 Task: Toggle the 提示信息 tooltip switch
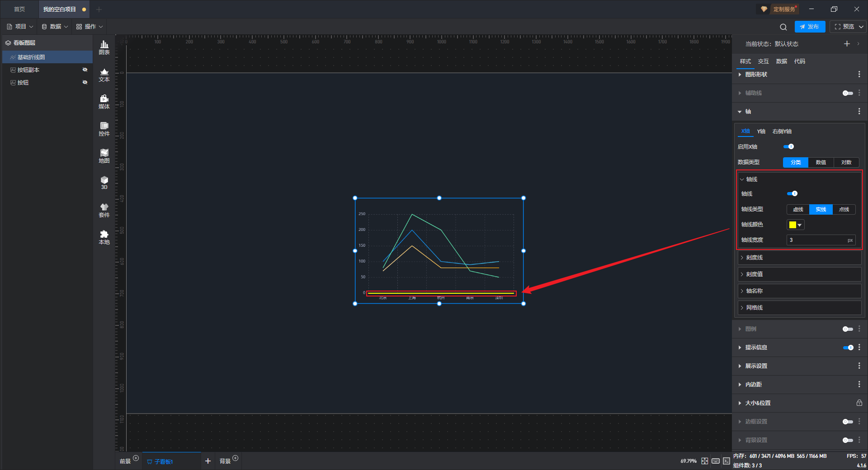848,348
